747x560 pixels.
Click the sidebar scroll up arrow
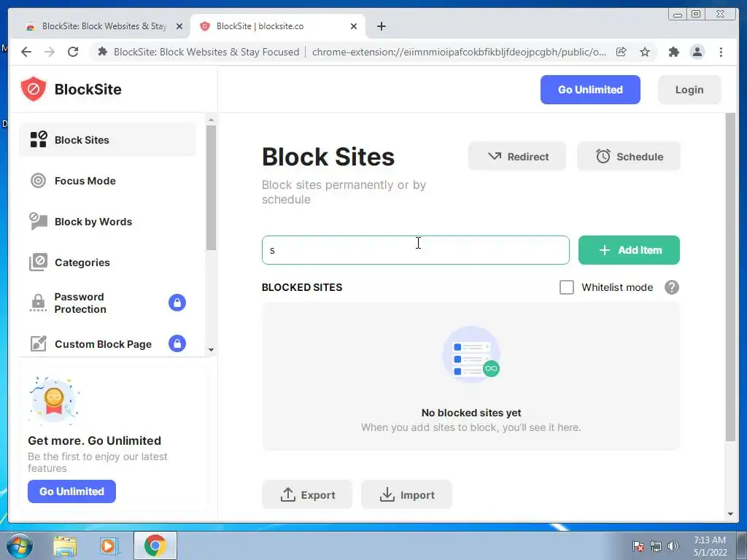click(211, 120)
